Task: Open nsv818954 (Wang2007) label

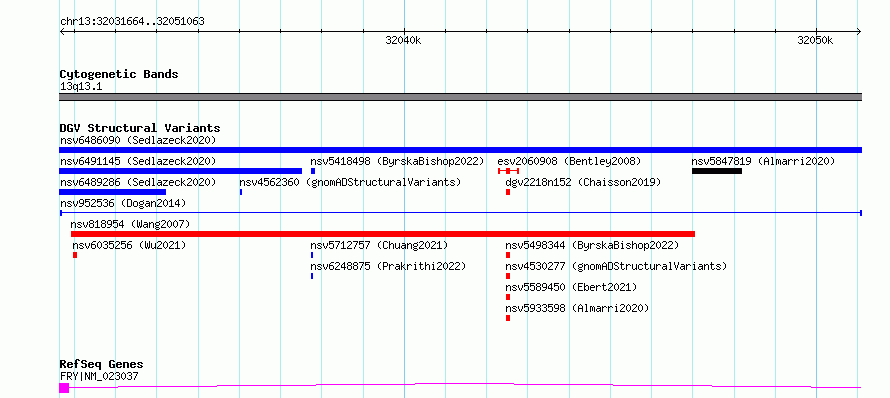Action: click(130, 224)
